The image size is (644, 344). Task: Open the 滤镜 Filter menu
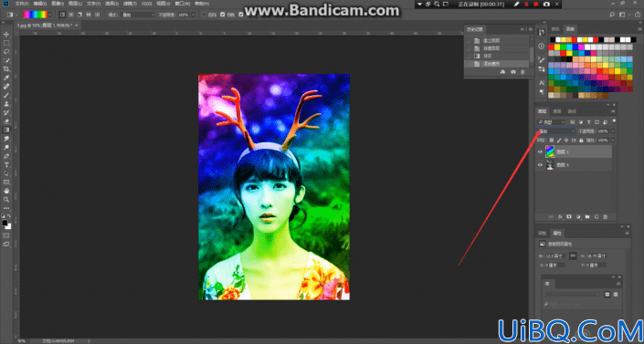[129, 4]
